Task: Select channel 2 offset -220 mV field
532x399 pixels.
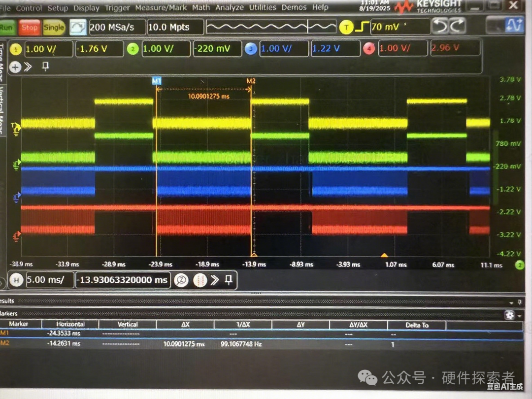Action: (217, 48)
